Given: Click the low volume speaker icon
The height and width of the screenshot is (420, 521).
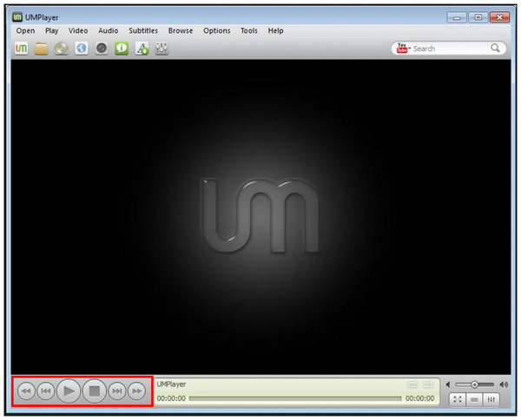Looking at the screenshot, I should point(448,384).
